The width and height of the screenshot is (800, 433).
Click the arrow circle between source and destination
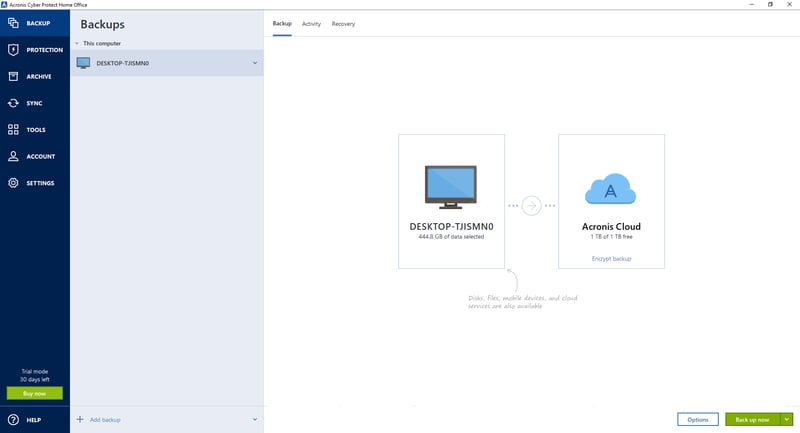(531, 206)
